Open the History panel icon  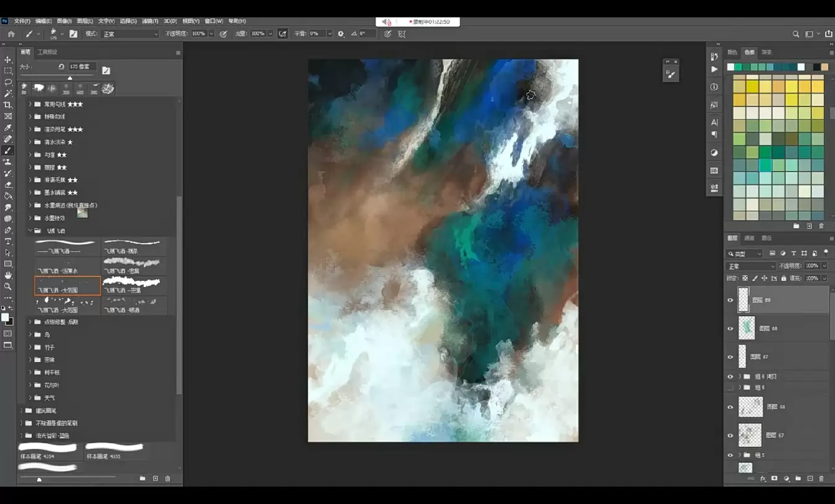point(714,57)
